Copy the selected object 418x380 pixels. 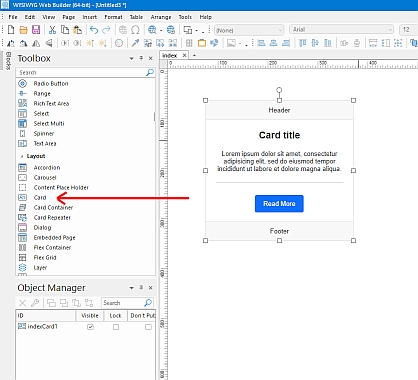pyautogui.click(x=65, y=30)
